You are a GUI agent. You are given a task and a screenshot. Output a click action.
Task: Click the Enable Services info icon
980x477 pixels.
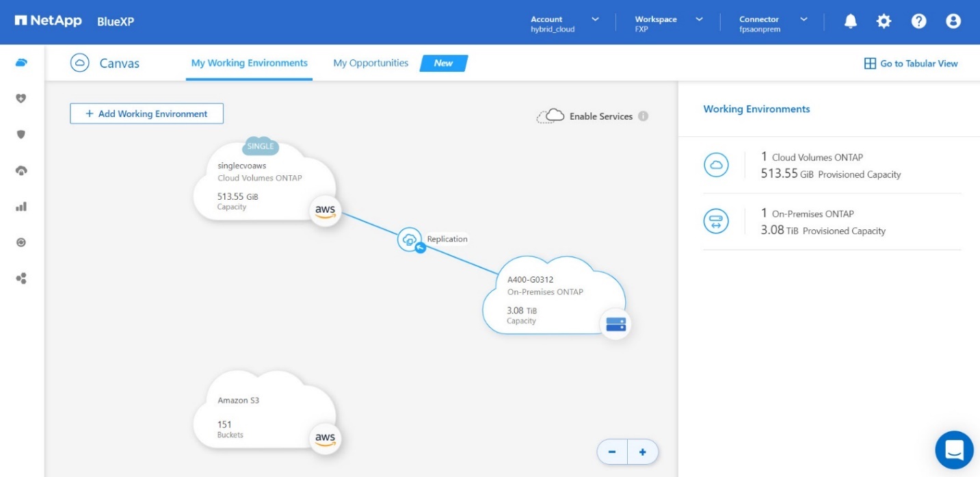click(643, 116)
